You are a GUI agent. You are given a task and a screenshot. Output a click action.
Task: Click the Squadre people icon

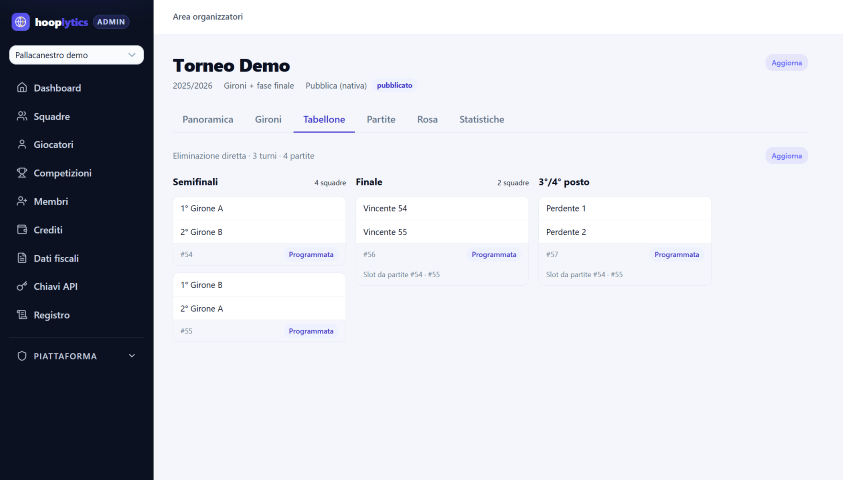coord(22,116)
